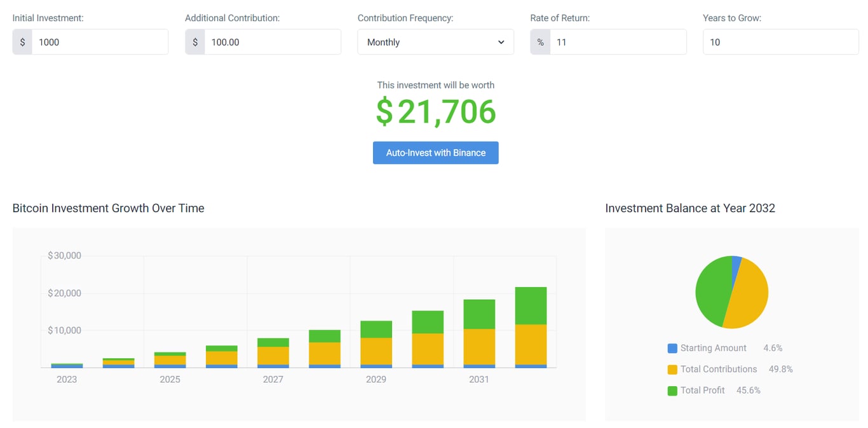868x428 pixels.
Task: Select Monthly in the frequency combo box
Action: [x=435, y=42]
